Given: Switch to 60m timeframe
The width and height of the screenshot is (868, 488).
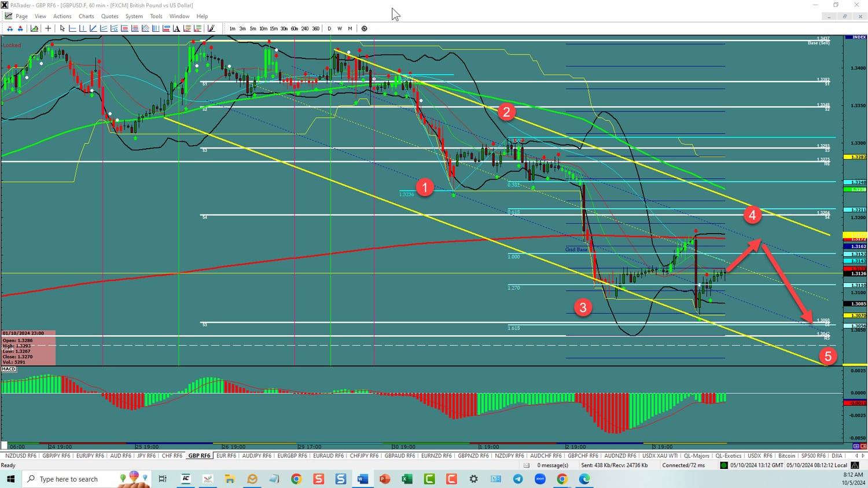Looking at the screenshot, I should tap(295, 28).
